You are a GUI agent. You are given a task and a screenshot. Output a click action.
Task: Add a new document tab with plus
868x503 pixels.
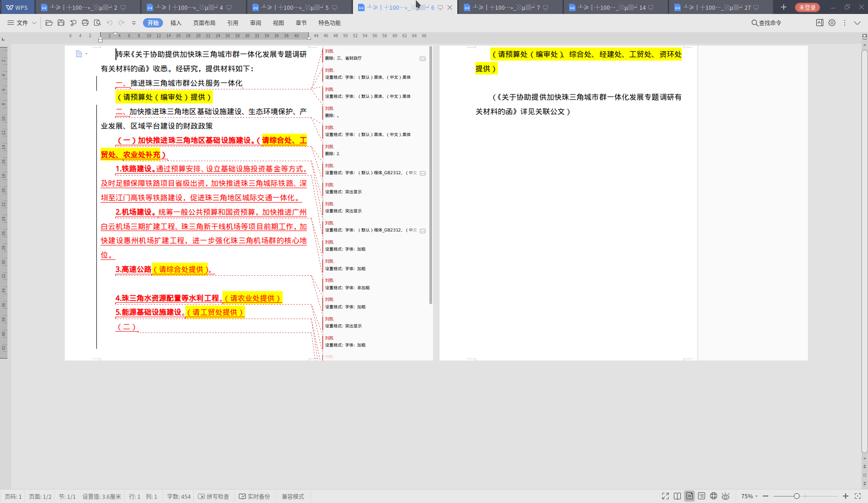[784, 7]
